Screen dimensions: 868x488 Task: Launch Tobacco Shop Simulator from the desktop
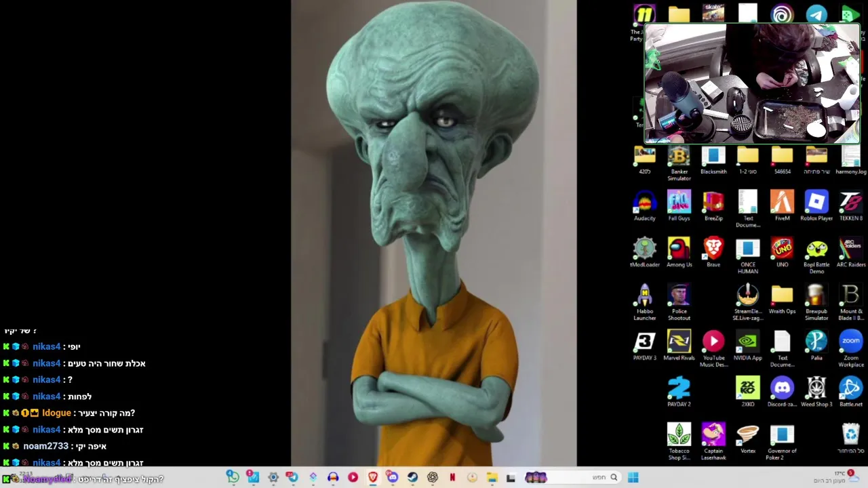point(679,442)
